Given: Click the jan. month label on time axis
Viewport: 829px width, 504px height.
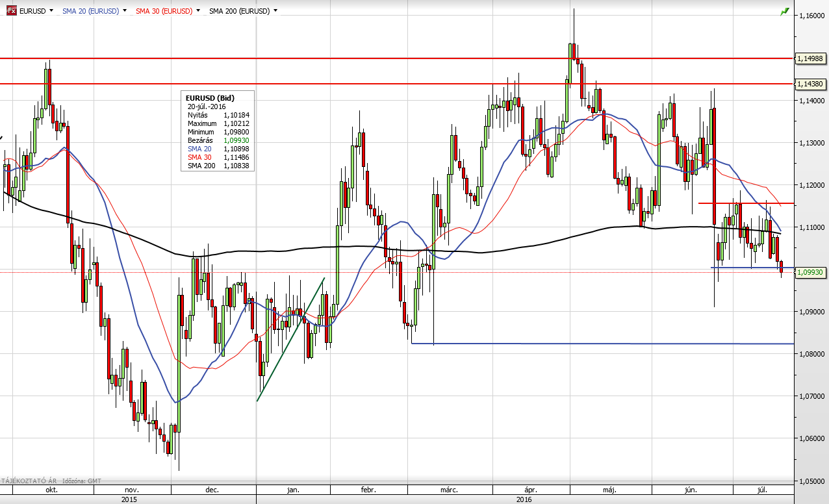Looking at the screenshot, I should pyautogui.click(x=293, y=490).
